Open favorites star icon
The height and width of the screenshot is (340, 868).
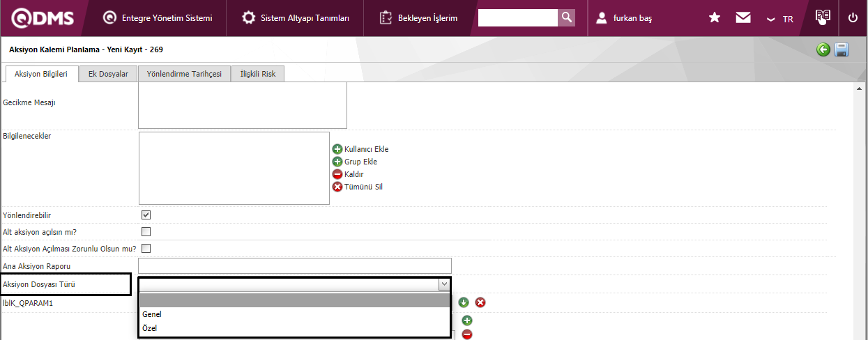[715, 18]
